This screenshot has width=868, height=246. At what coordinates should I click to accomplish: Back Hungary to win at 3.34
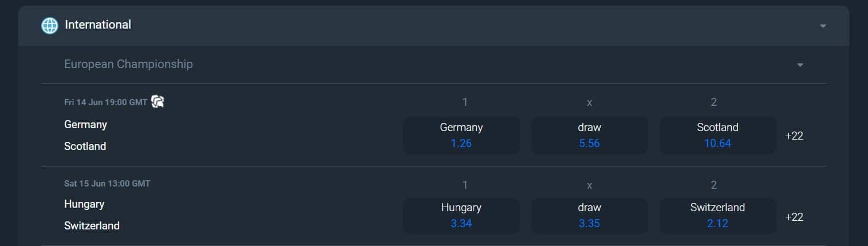click(x=461, y=216)
